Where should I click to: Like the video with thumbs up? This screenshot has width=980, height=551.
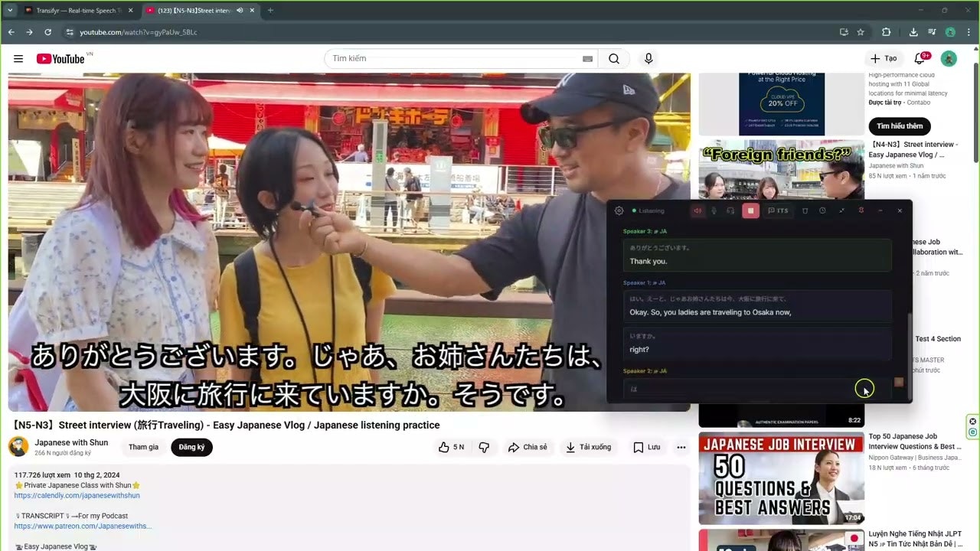tap(451, 447)
